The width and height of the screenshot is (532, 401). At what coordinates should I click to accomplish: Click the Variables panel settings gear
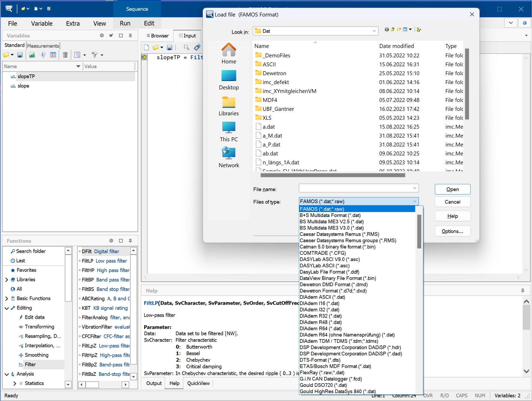(102, 36)
